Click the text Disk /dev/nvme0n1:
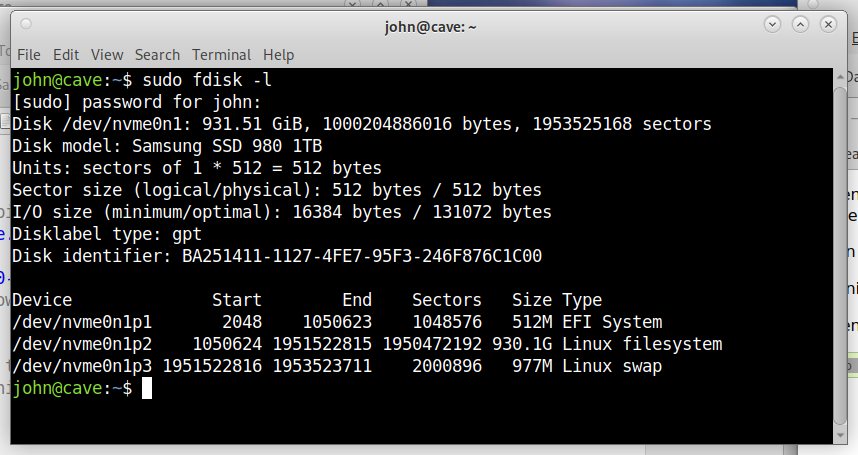This screenshot has width=858, height=455. (102, 124)
